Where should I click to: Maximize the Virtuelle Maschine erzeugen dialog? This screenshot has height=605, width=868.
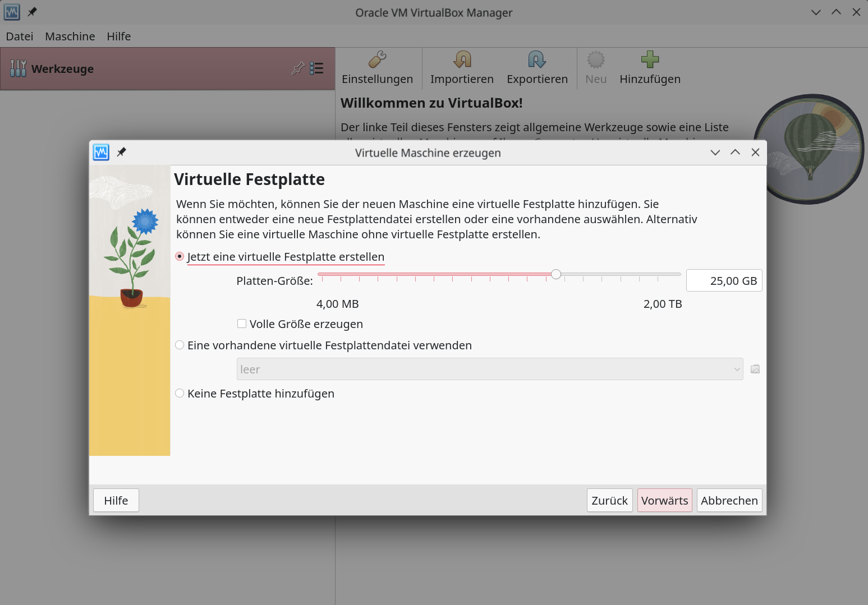(736, 153)
